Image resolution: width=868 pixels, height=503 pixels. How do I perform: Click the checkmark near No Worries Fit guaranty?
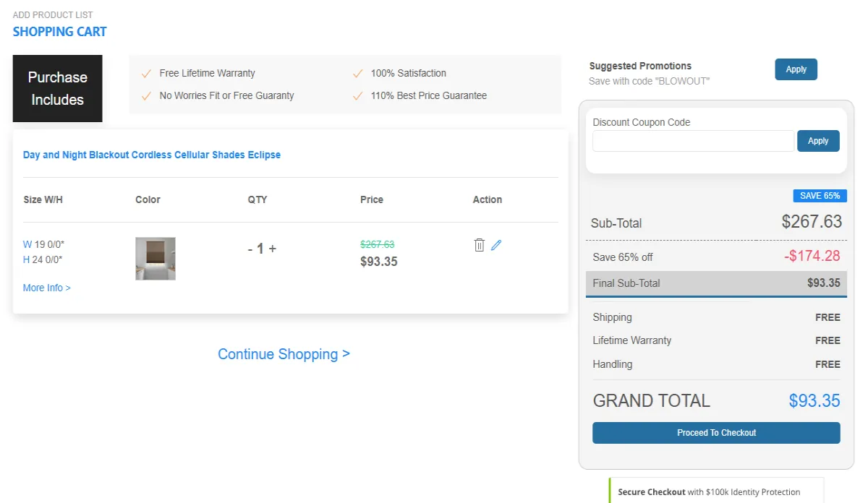coord(146,95)
